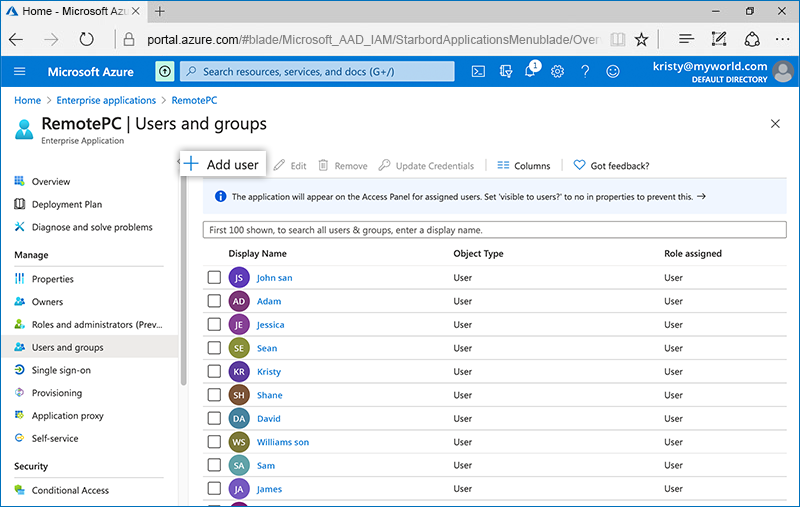Select the checkbox for Sam

214,465
